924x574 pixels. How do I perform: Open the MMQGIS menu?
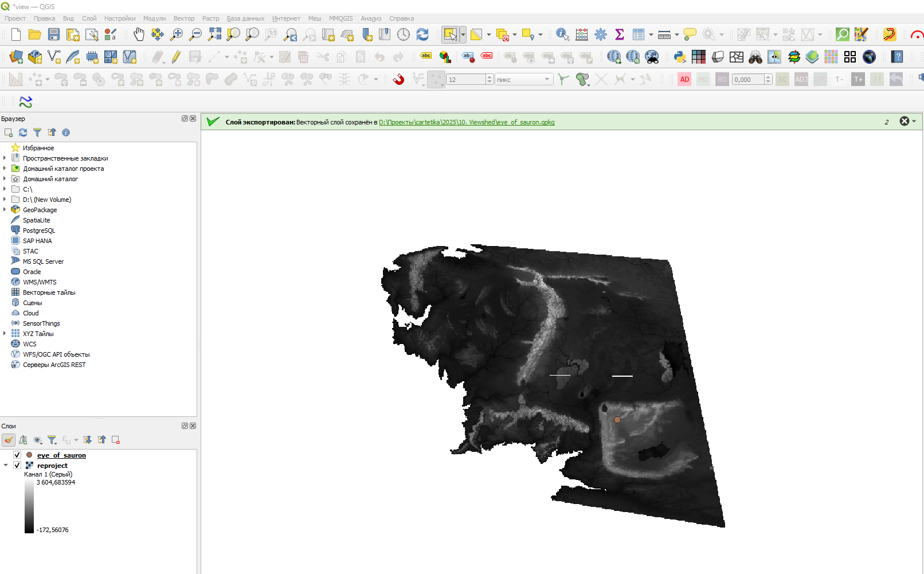coord(340,18)
